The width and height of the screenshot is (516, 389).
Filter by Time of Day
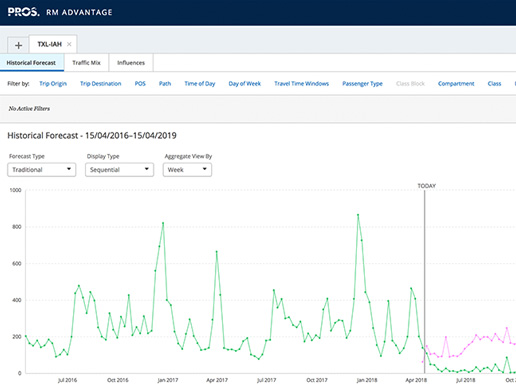coord(200,84)
